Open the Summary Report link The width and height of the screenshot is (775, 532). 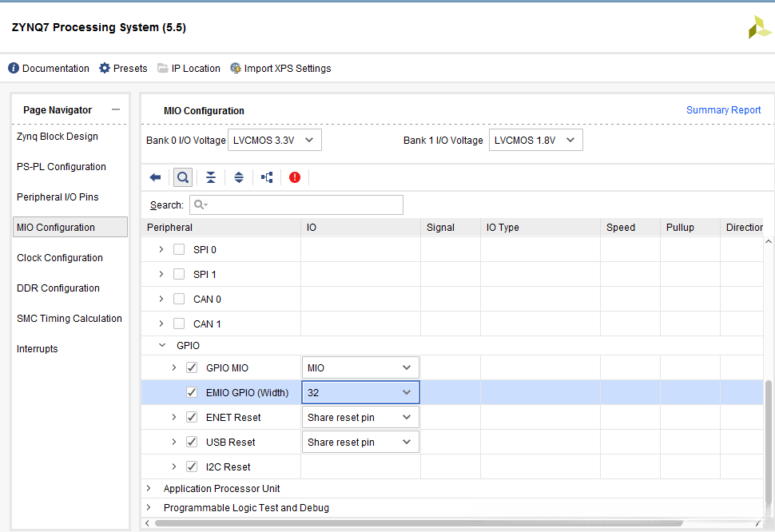(723, 110)
